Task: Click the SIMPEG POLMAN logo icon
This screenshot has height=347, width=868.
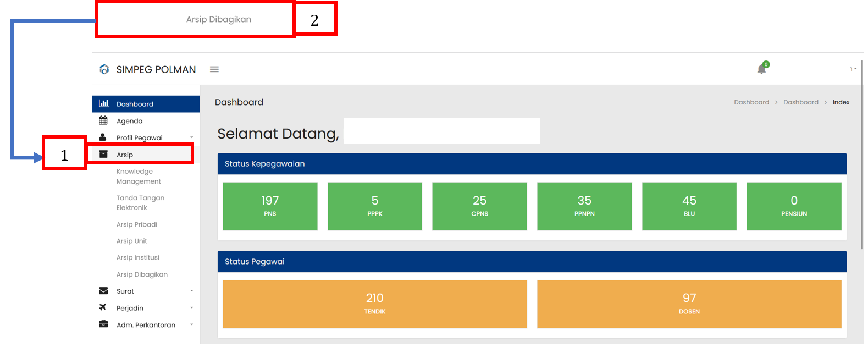Action: pos(104,69)
